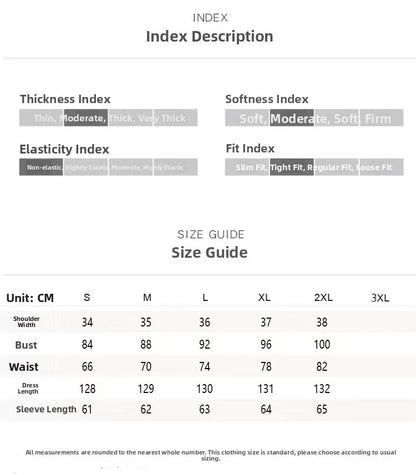416x475 pixels.
Task: Click the Highly Elastic segment
Action: tap(176, 167)
